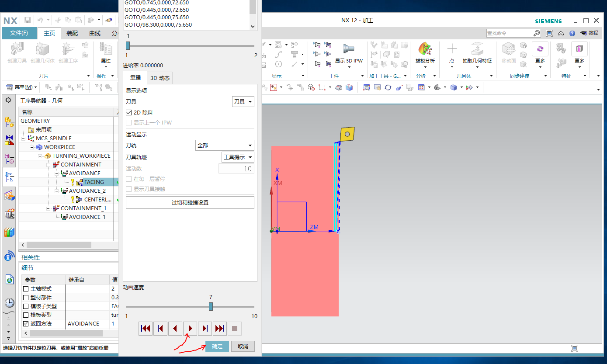This screenshot has height=364, width=607.
Task: Click the Undo arrow icon
Action: pyautogui.click(x=40, y=20)
